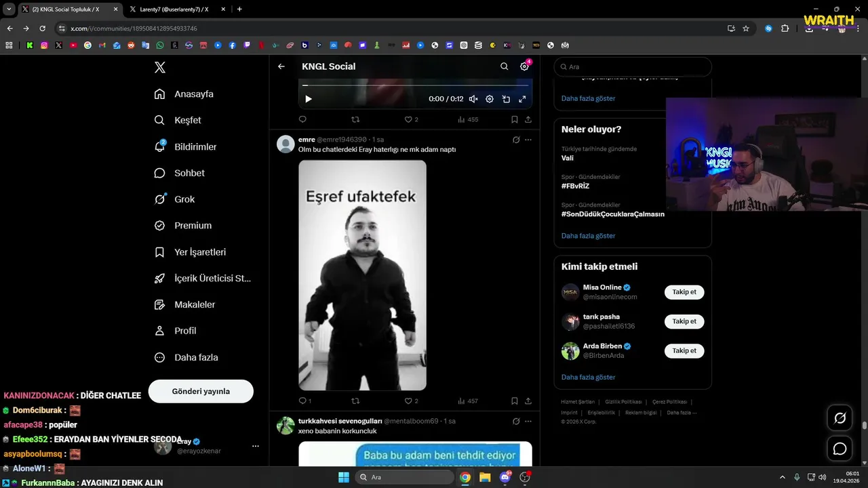868x488 pixels.
Task: Open more options on emre's post
Action: tap(528, 140)
